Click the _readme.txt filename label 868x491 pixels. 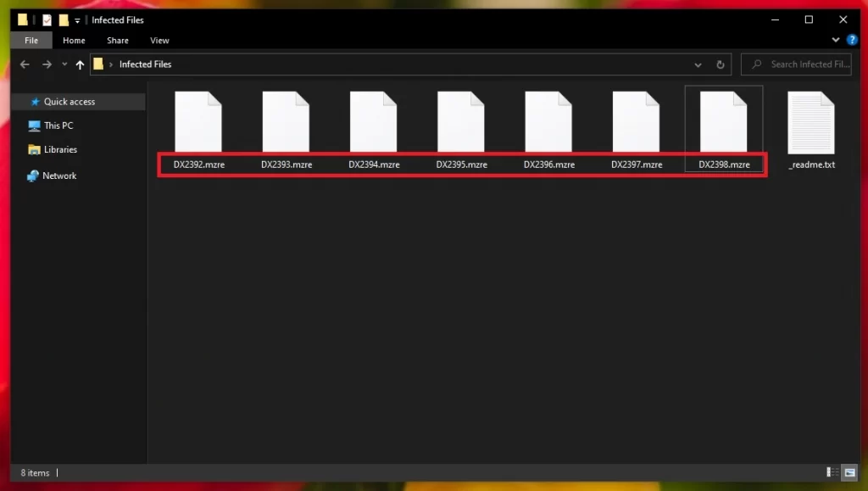point(811,165)
